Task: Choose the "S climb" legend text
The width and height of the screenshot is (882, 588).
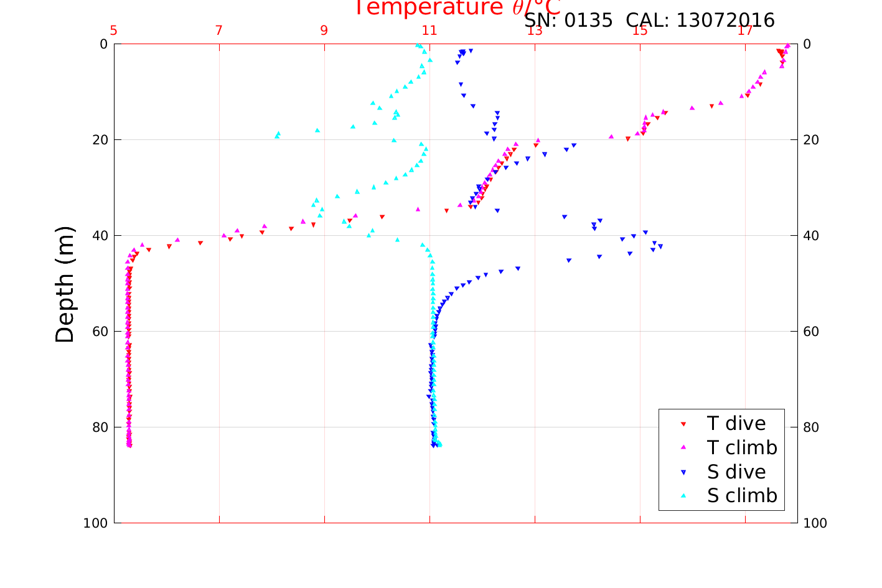Action: tap(742, 496)
